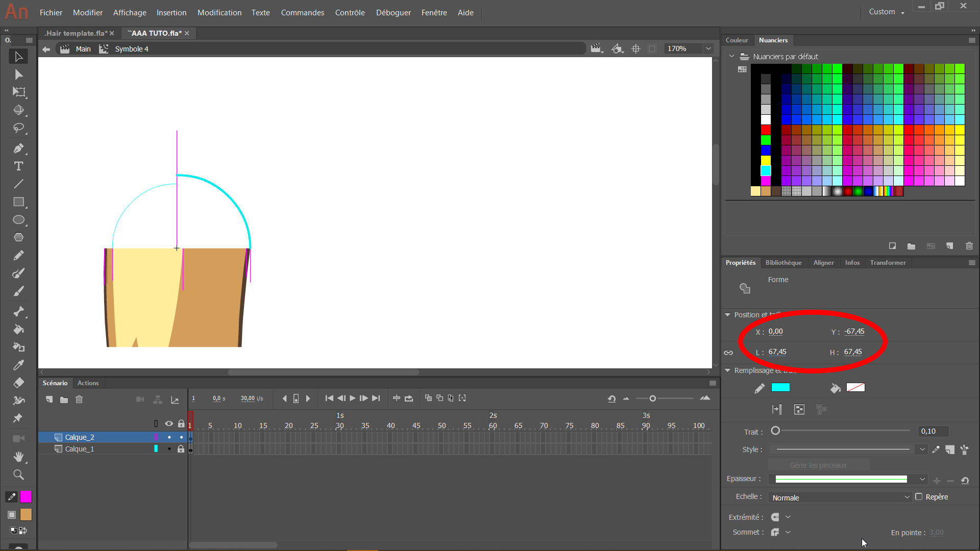Open the Modification menu
Image resolution: width=980 pixels, height=551 pixels.
(x=219, y=12)
